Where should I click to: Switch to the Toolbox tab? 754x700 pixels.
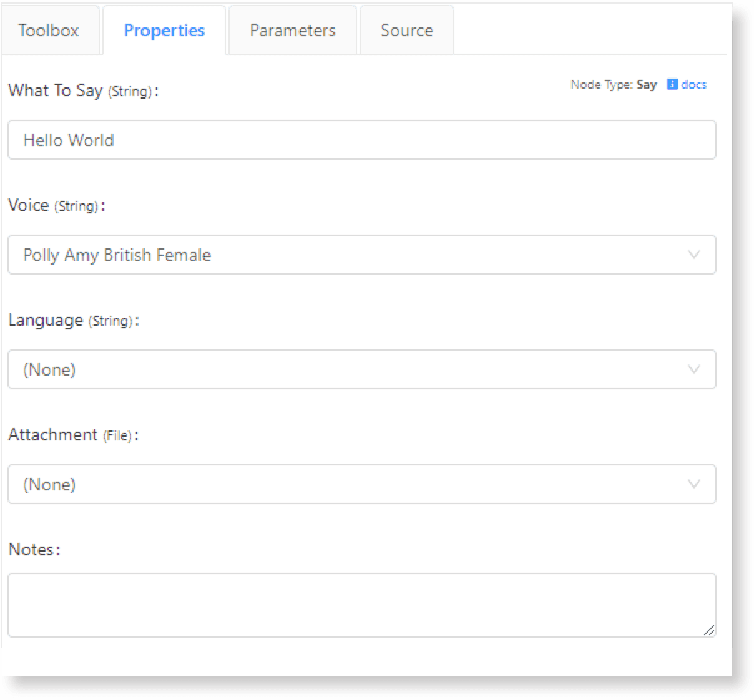coord(49,31)
